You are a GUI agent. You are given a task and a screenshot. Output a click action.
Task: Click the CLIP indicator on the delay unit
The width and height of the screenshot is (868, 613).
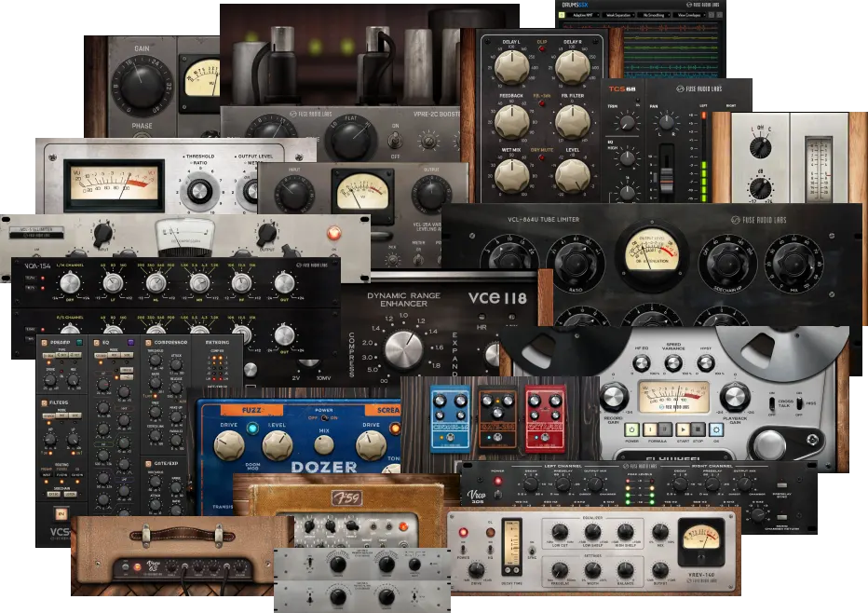pos(542,48)
